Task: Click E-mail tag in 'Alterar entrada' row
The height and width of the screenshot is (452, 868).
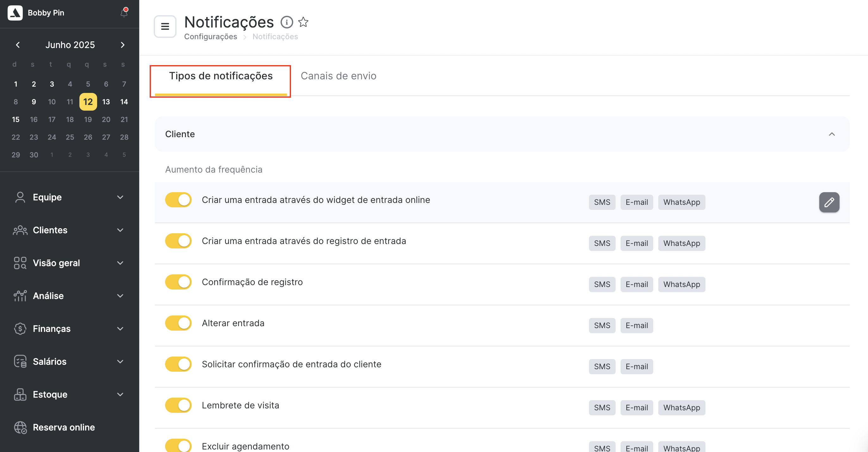Action: [x=636, y=325]
